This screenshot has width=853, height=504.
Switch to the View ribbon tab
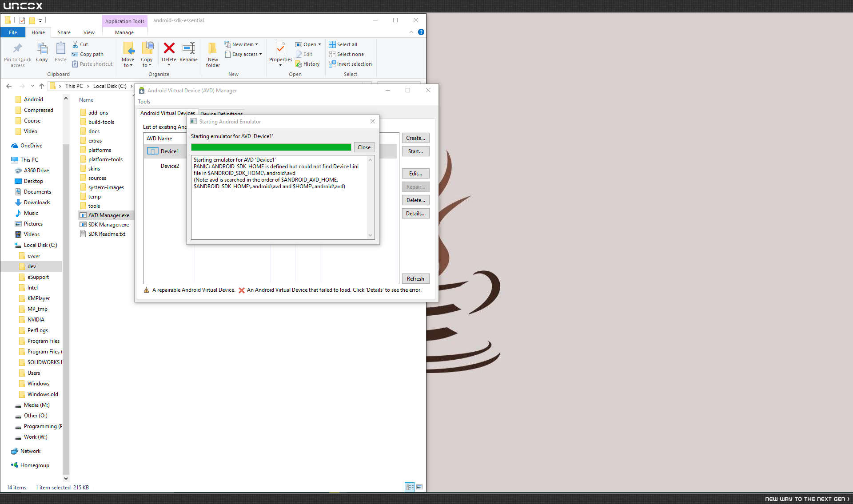click(89, 32)
